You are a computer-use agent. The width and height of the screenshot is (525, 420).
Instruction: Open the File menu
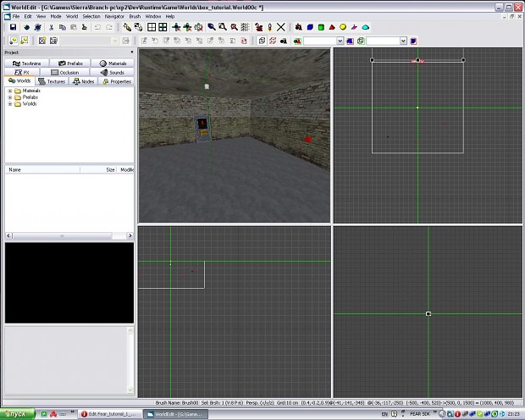click(16, 16)
